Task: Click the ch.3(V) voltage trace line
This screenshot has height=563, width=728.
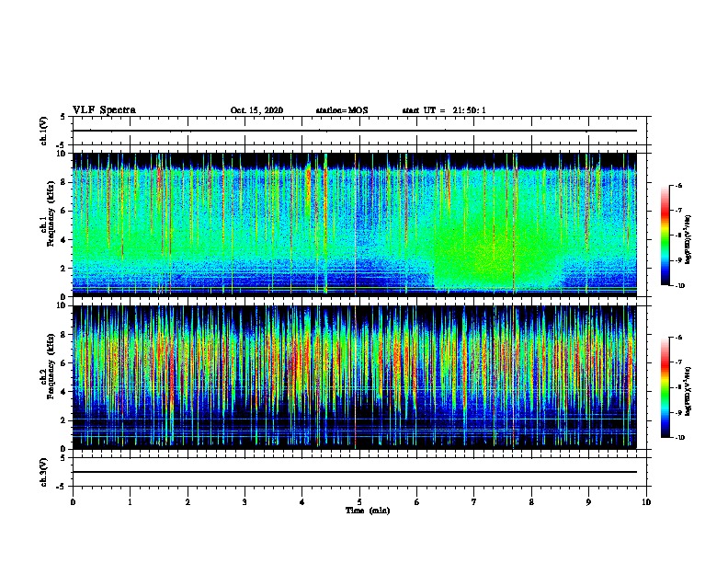Action: coord(355,472)
